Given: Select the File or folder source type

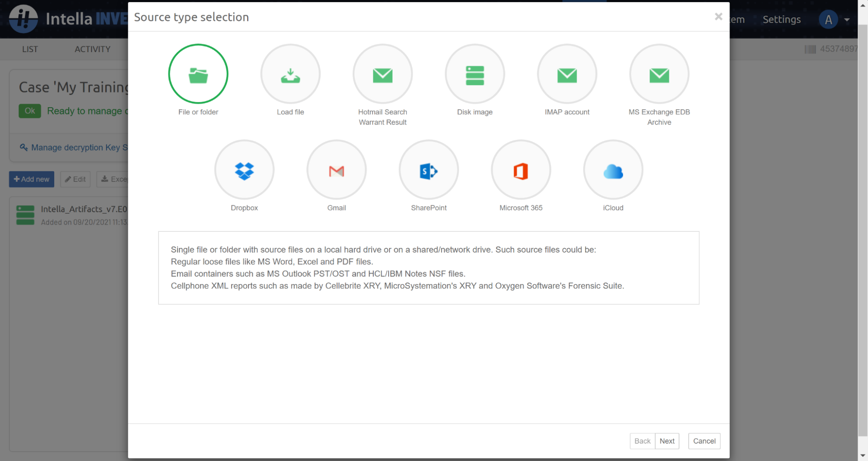Looking at the screenshot, I should coord(198,74).
